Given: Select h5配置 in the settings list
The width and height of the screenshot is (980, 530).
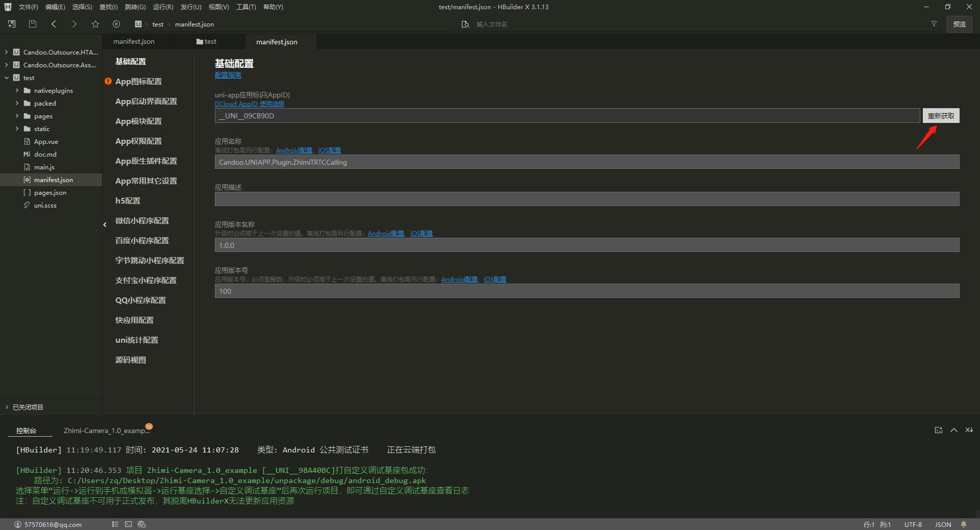Looking at the screenshot, I should tap(128, 200).
